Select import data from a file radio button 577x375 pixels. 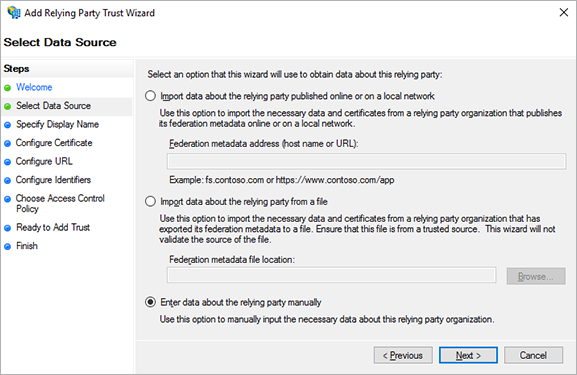pos(150,202)
